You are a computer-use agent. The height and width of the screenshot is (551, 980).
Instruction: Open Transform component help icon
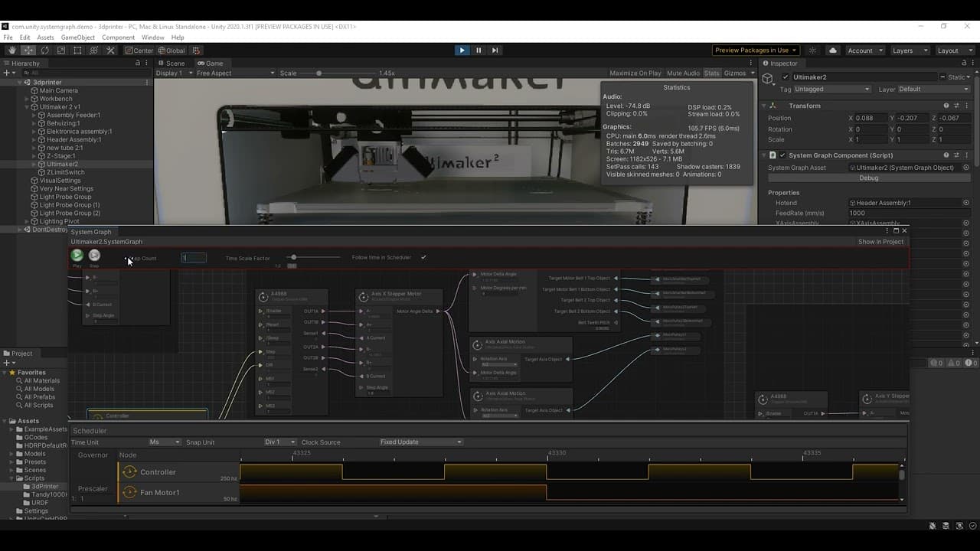(x=946, y=106)
